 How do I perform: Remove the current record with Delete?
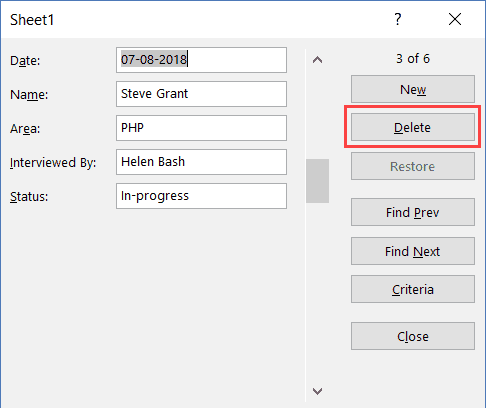coord(413,127)
